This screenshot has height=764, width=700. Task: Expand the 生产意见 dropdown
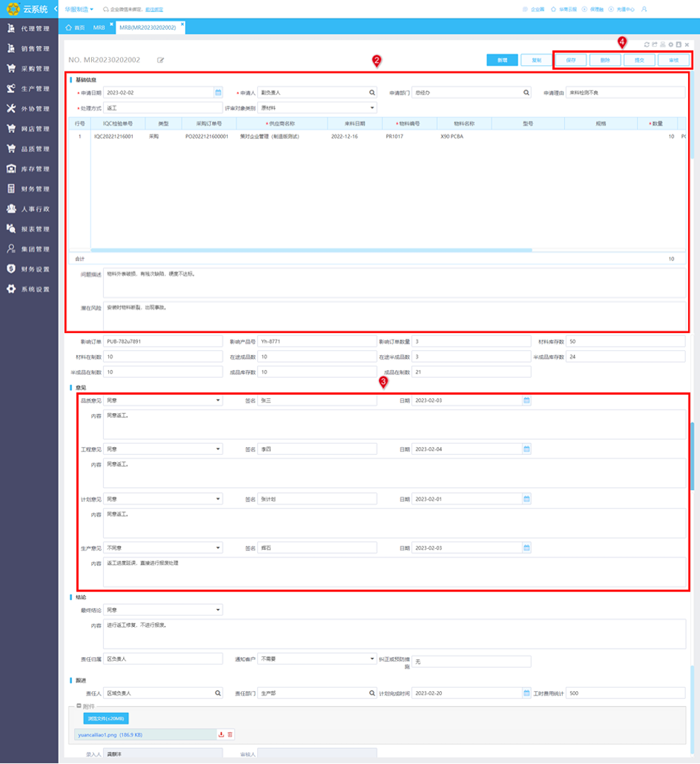tap(218, 548)
